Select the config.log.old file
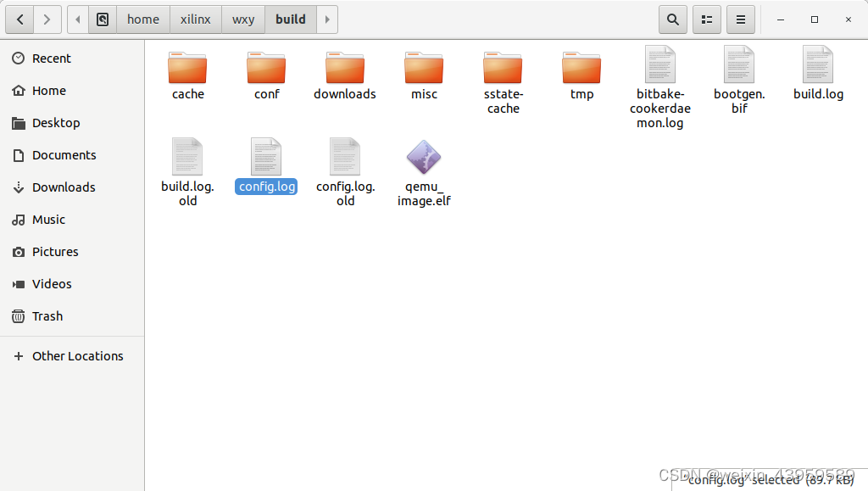This screenshot has width=868, height=491. tap(345, 157)
